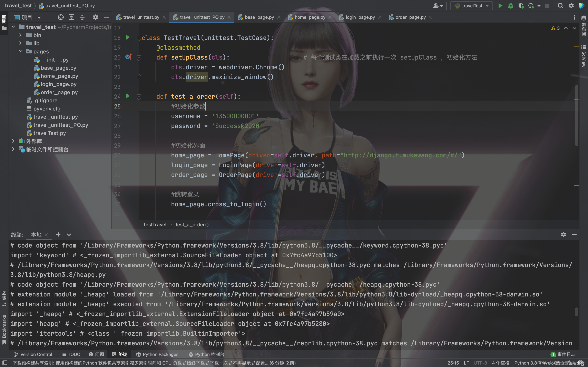Viewport: 588px width, 367px height.
Task: Toggle fold marker at setUpClass definition
Action: [x=139, y=57]
